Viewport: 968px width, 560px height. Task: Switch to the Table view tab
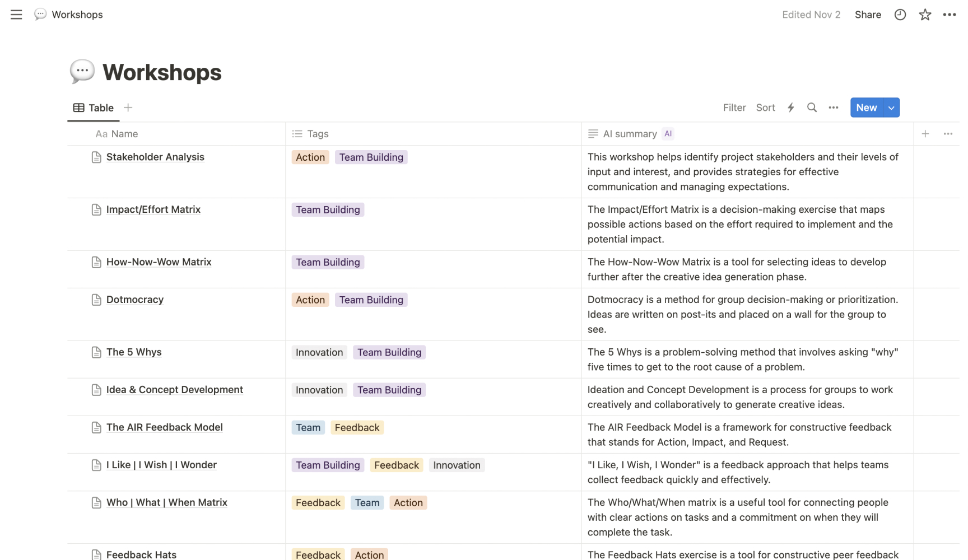(x=94, y=108)
